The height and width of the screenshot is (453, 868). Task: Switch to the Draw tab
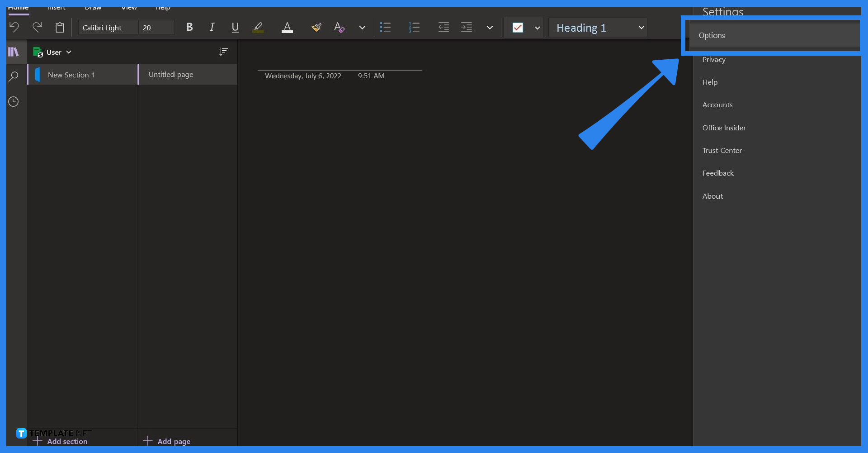point(93,8)
